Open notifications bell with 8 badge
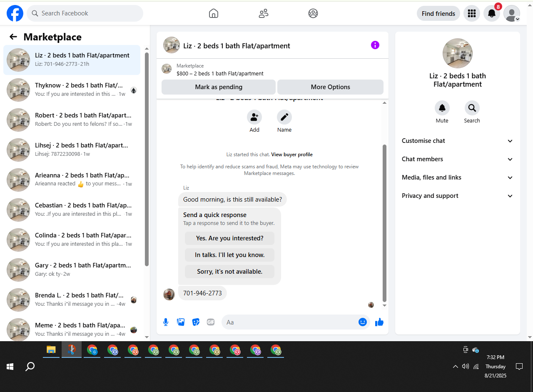The width and height of the screenshot is (533, 392). (492, 13)
